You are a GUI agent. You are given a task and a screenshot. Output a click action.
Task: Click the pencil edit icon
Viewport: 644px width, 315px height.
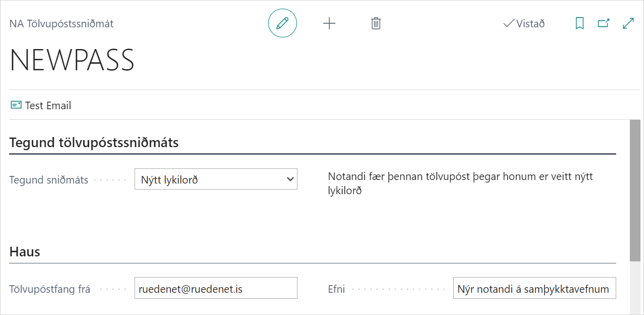pyautogui.click(x=282, y=23)
